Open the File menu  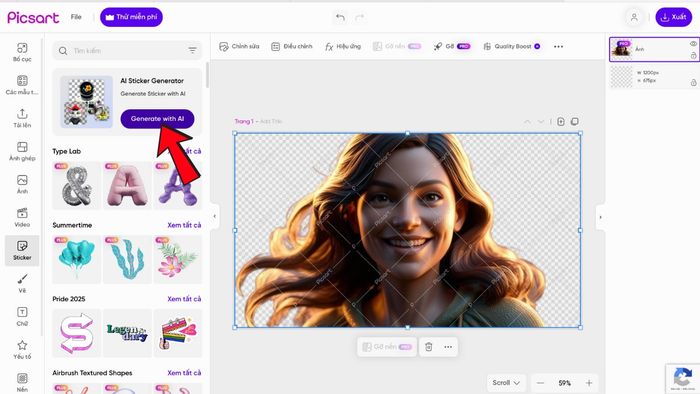click(76, 17)
